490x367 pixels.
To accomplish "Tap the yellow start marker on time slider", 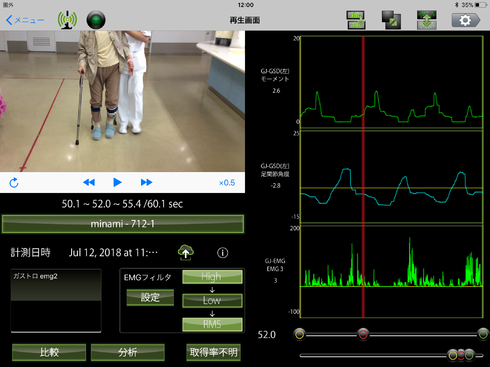I will [300, 334].
